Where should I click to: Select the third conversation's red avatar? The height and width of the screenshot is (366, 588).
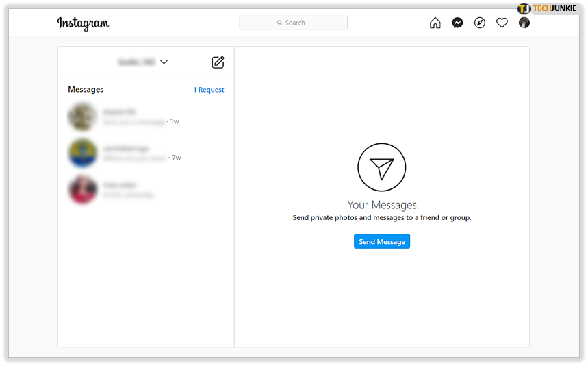82,190
